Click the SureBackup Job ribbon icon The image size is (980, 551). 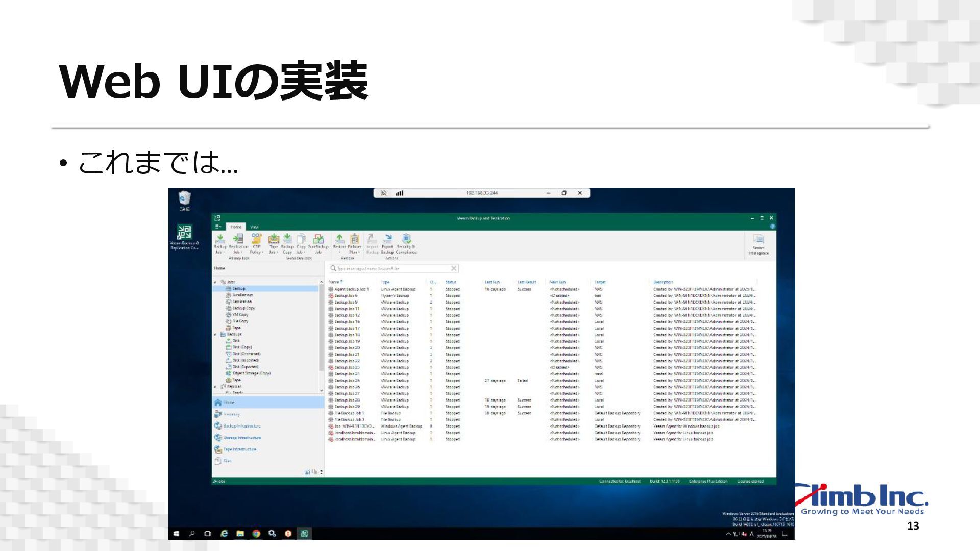[318, 239]
